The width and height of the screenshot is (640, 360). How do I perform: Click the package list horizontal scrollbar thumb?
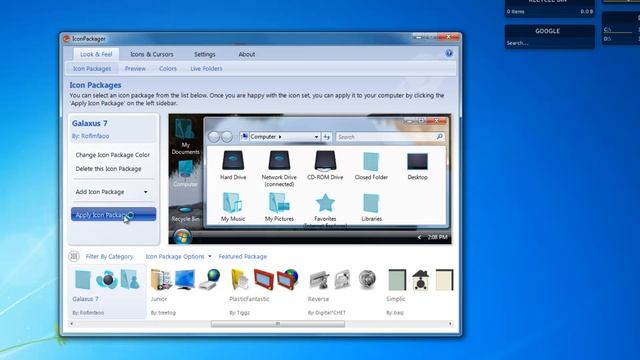[x=278, y=324]
